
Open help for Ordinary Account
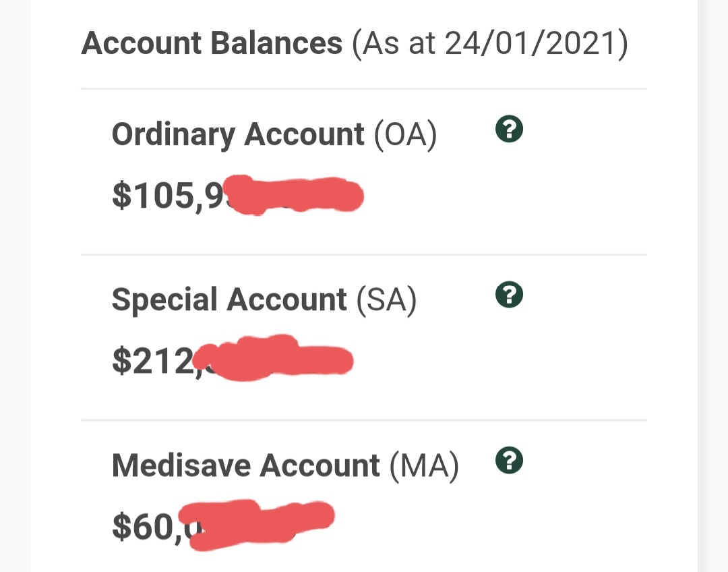pyautogui.click(x=509, y=130)
